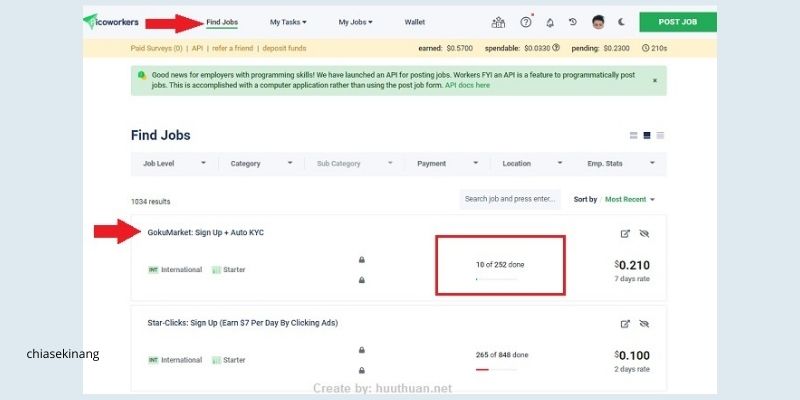The width and height of the screenshot is (800, 400).
Task: Click the POST JOB button
Action: point(678,21)
